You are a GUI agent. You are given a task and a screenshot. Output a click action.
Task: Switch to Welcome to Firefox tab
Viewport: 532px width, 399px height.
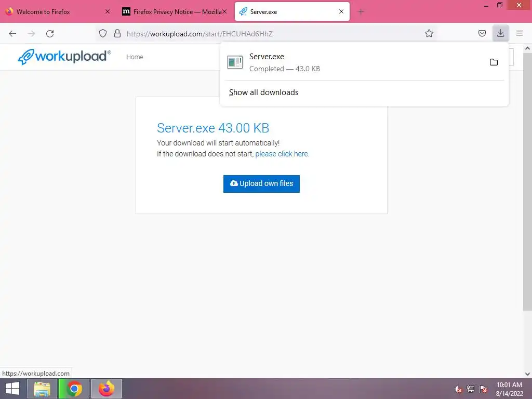[x=58, y=11]
